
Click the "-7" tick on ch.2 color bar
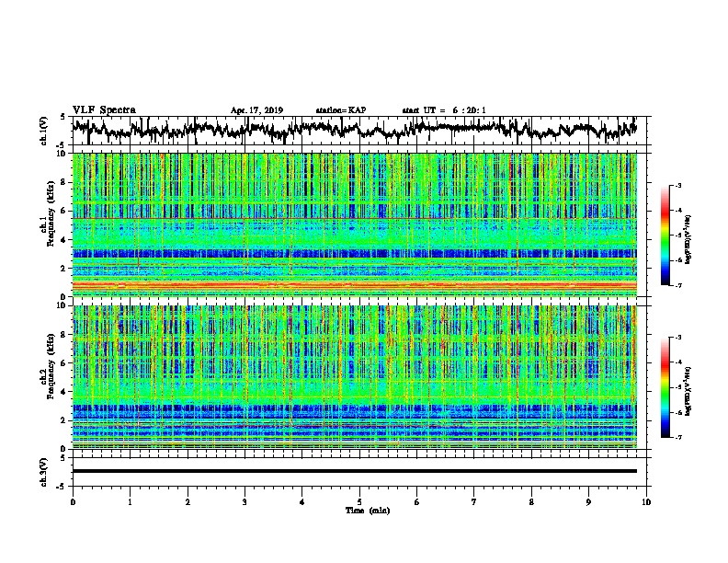pos(677,438)
